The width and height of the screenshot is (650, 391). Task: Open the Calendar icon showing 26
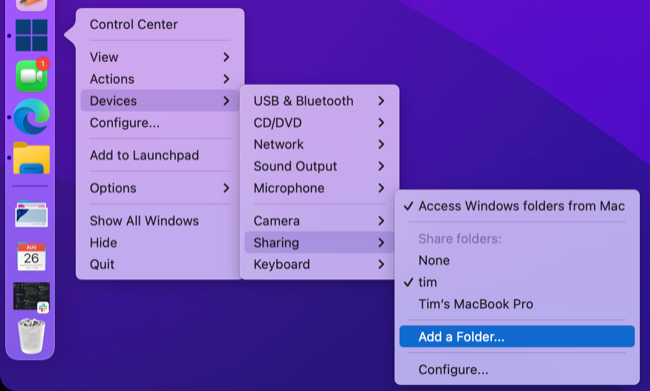[32, 256]
